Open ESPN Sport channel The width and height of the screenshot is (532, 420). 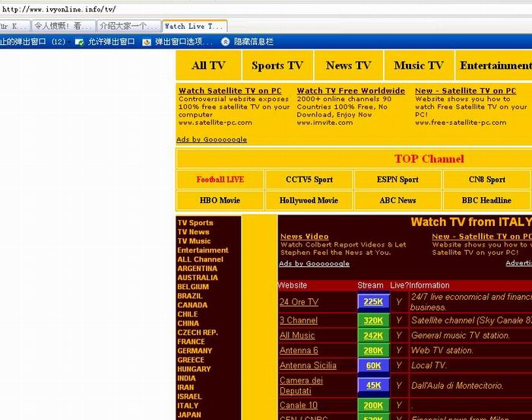pos(397,180)
